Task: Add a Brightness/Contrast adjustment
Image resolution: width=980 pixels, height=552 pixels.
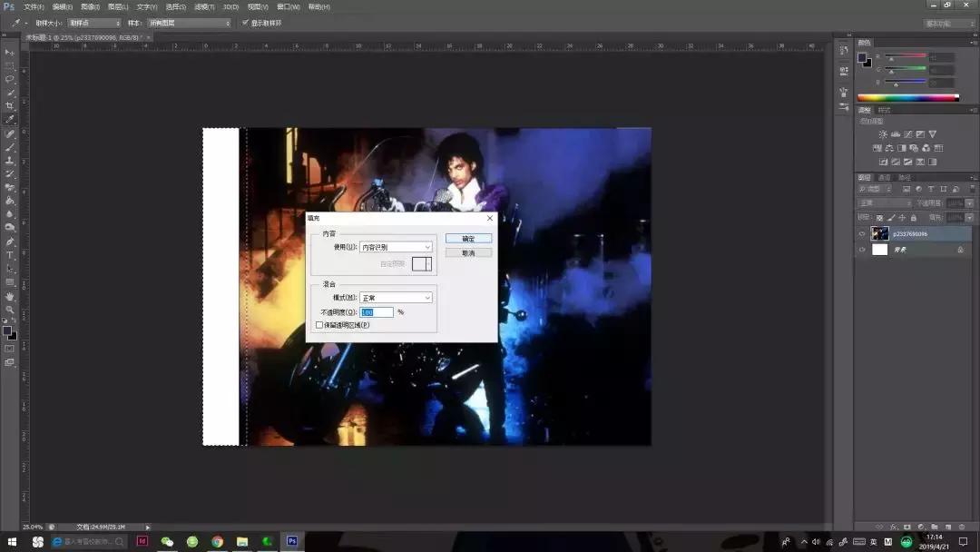Action: [883, 134]
